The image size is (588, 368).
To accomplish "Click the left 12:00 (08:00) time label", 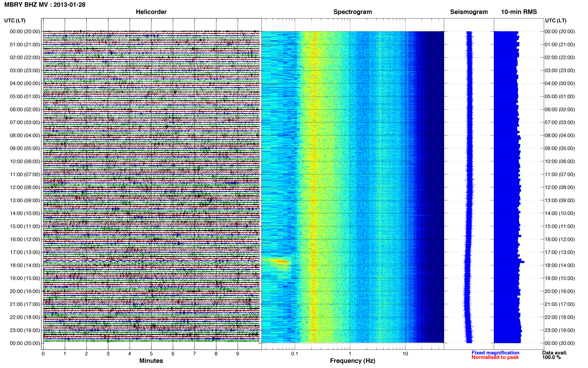I will pos(25,187).
